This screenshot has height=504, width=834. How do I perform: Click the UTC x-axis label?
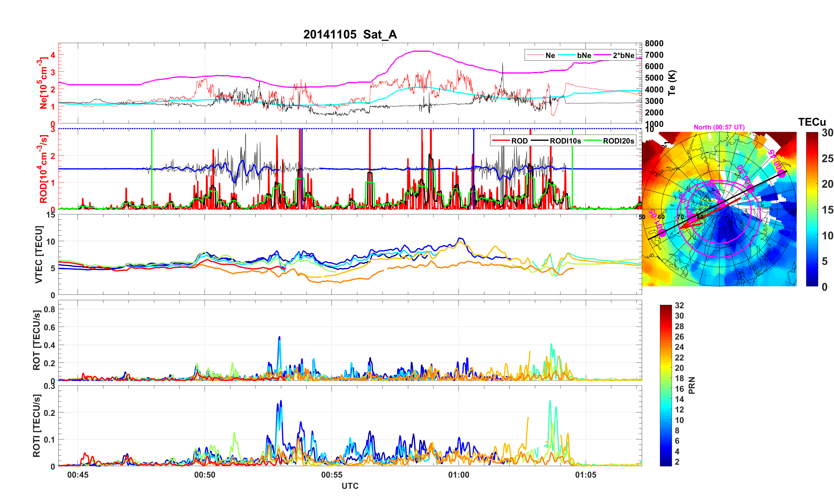350,486
